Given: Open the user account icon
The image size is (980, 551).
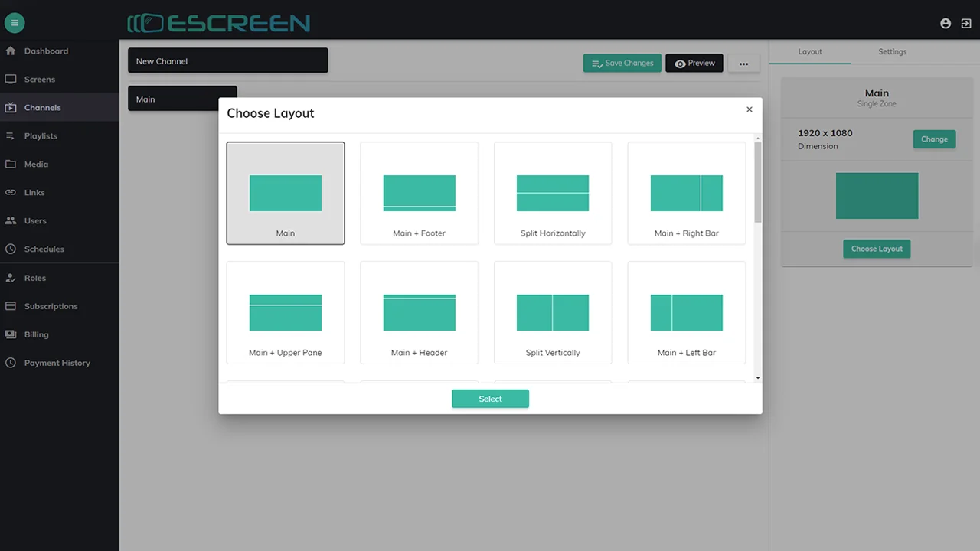Looking at the screenshot, I should click(x=946, y=24).
